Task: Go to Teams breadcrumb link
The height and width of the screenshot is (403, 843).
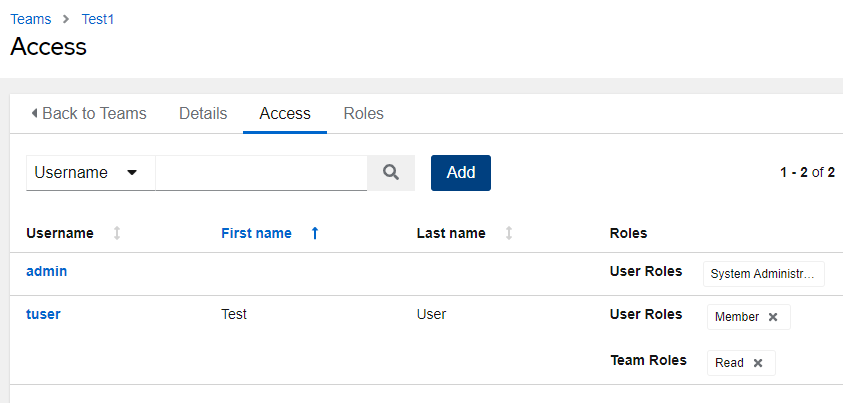Action: coord(31,19)
